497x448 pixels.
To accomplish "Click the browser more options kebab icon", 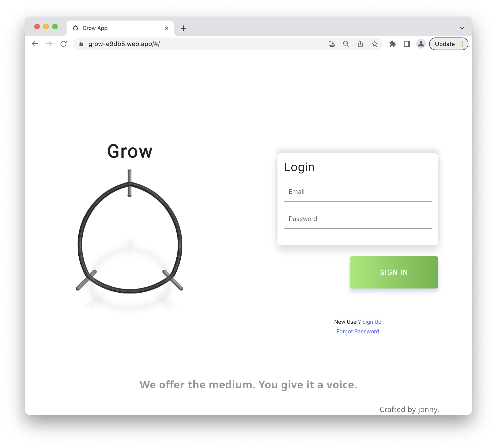I will coord(462,44).
